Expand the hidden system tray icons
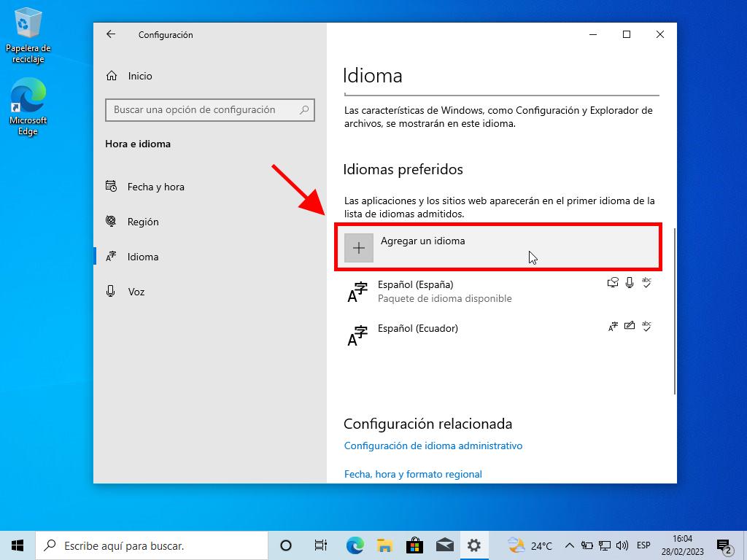 click(569, 545)
